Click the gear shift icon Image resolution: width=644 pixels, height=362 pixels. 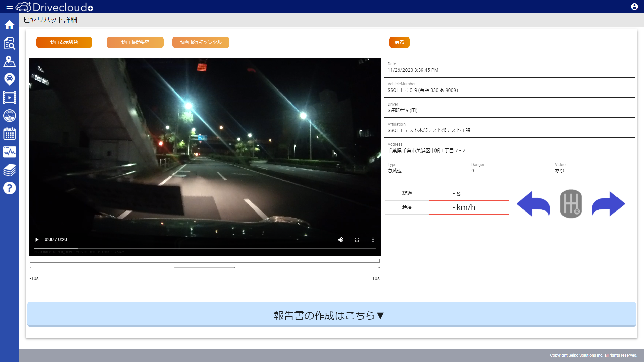tap(571, 204)
